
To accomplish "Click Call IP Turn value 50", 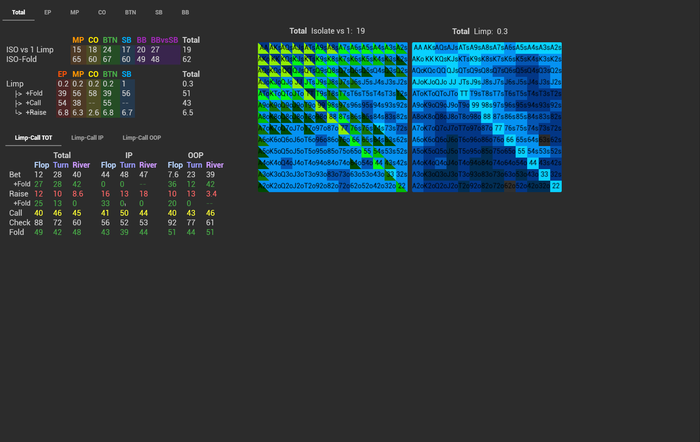I will 124,213.
